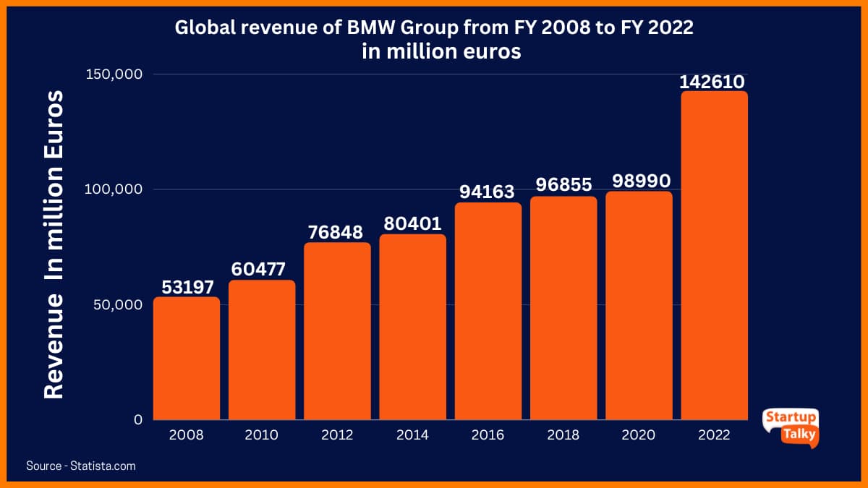Pick the 2018 revenue bar

(x=563, y=308)
